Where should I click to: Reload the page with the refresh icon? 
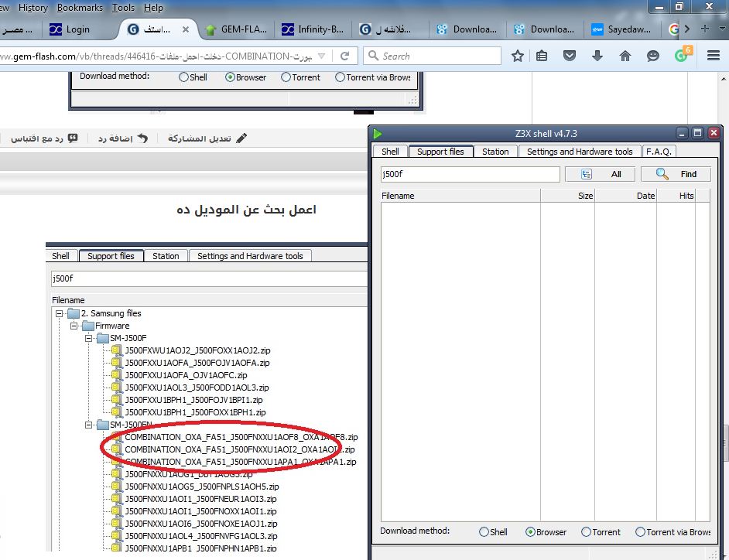[x=344, y=56]
